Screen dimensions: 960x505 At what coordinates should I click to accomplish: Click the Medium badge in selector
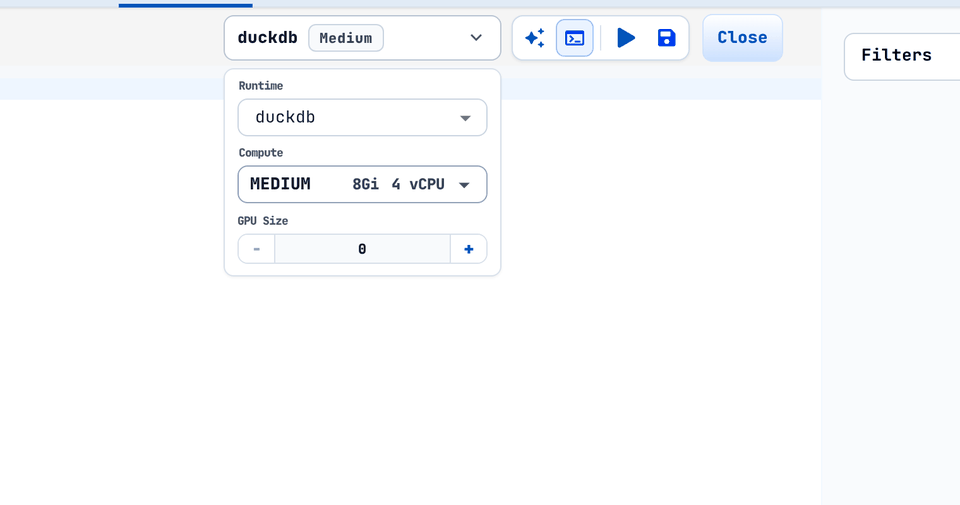point(346,38)
